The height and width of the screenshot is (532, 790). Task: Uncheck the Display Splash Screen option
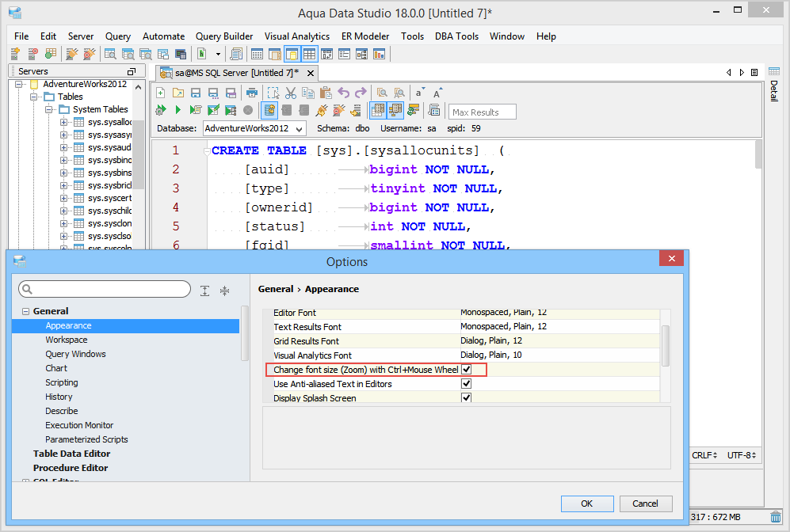click(x=467, y=398)
